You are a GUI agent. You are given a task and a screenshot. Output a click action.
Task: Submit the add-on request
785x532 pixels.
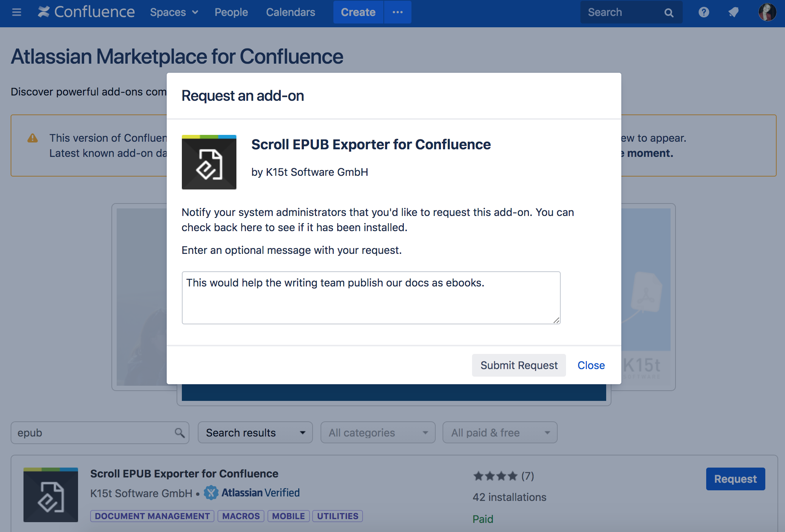click(519, 365)
